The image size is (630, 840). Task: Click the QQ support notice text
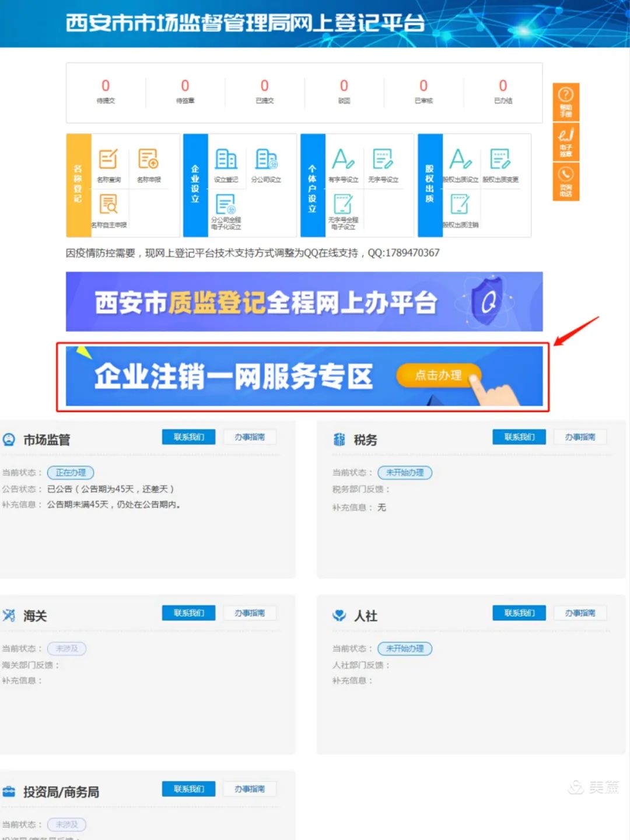(253, 253)
